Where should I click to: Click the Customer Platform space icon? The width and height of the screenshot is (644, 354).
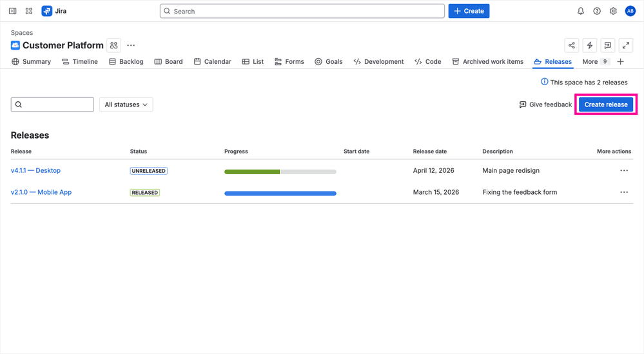pyautogui.click(x=15, y=45)
